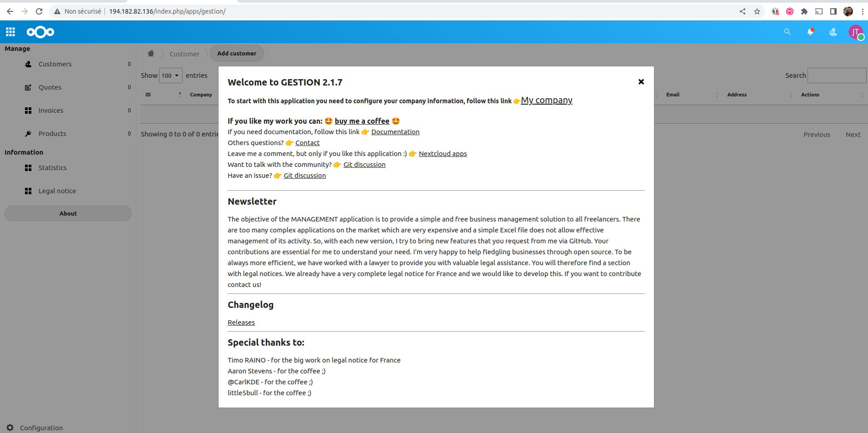Click 'Showing 0 to 0 of 0 entries' text

pyautogui.click(x=180, y=134)
